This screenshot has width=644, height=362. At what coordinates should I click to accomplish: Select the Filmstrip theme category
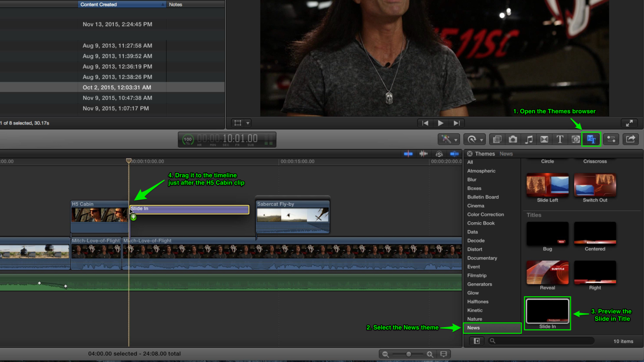[477, 276]
